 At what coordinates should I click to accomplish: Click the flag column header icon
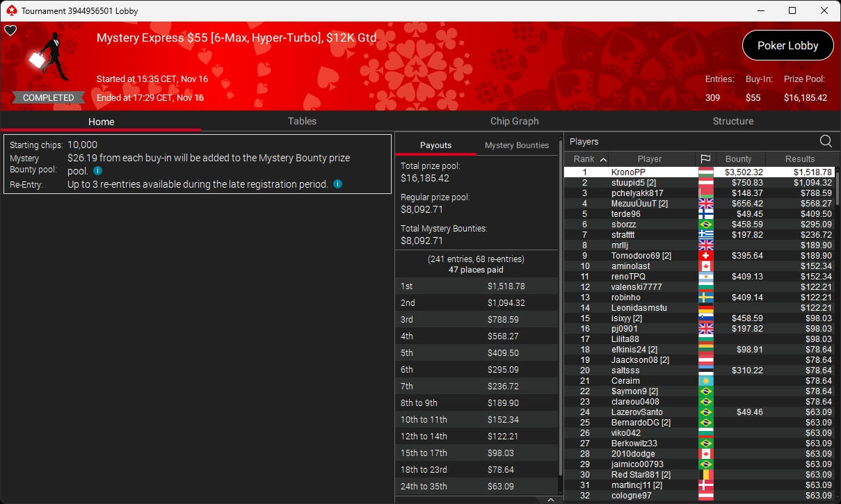click(x=705, y=159)
